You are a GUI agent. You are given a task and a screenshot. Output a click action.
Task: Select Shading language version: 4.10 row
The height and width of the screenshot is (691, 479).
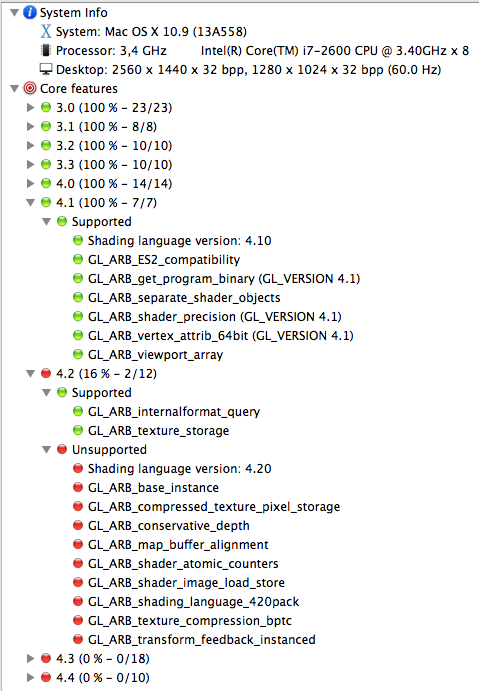180,241
